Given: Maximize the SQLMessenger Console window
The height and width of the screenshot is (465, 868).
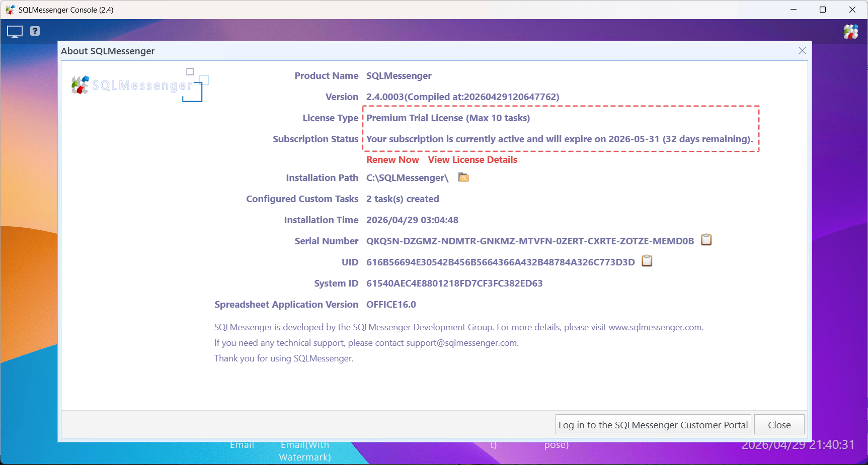Looking at the screenshot, I should coord(823,10).
